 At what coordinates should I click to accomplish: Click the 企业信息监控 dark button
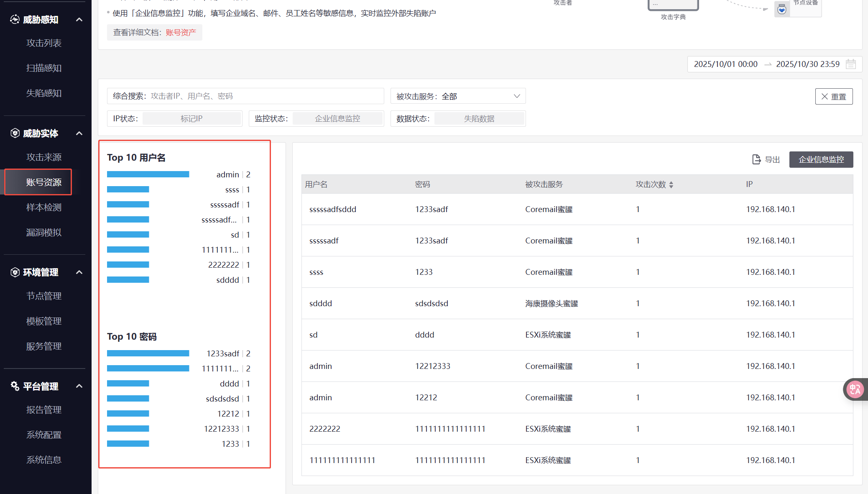[x=821, y=159]
